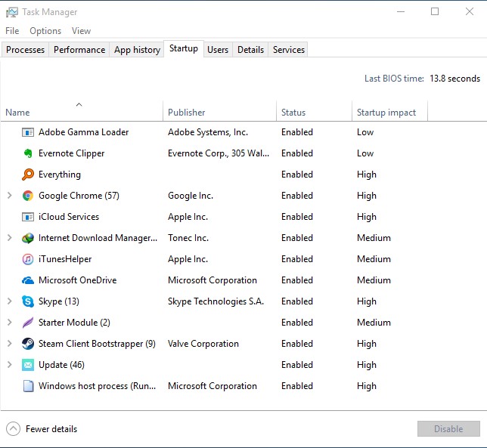Click Medium impact for Starter Module

pos(374,323)
